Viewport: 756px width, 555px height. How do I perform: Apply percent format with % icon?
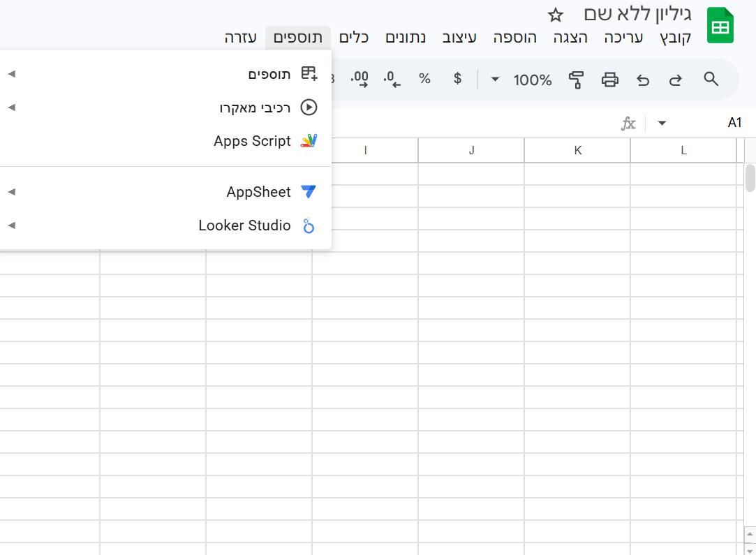pyautogui.click(x=424, y=79)
